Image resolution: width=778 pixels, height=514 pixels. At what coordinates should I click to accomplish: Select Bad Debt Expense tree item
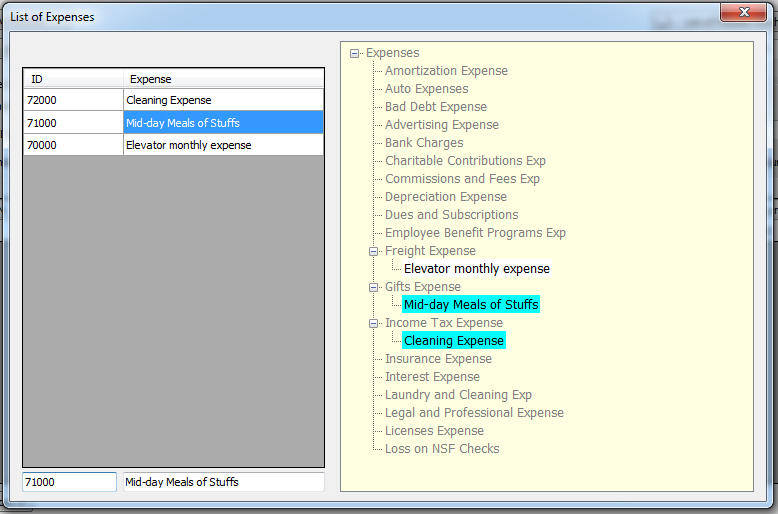pos(436,107)
